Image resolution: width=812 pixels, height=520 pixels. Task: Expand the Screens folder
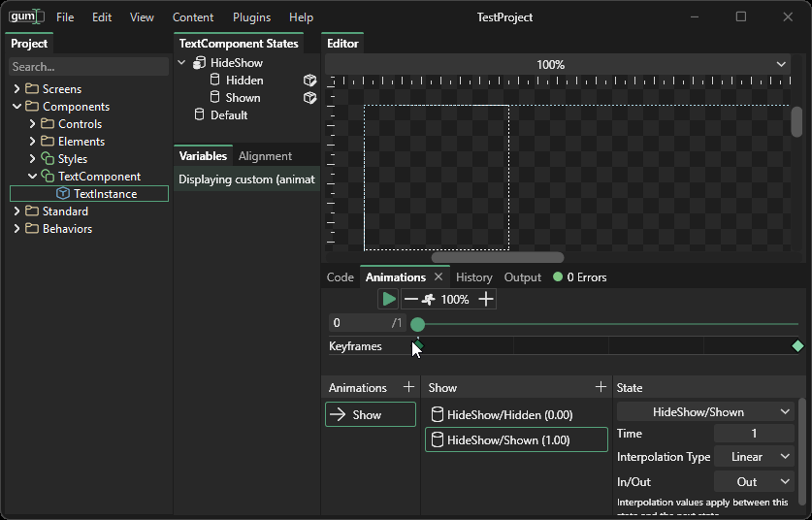(16, 89)
